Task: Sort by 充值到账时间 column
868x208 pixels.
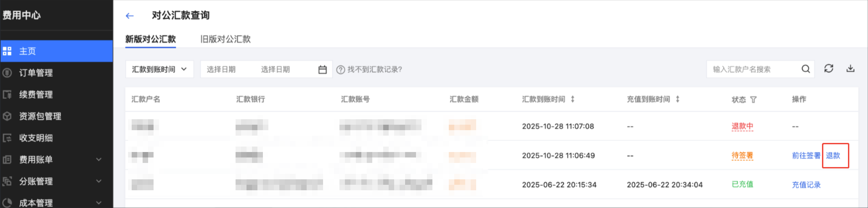Action: coord(678,99)
